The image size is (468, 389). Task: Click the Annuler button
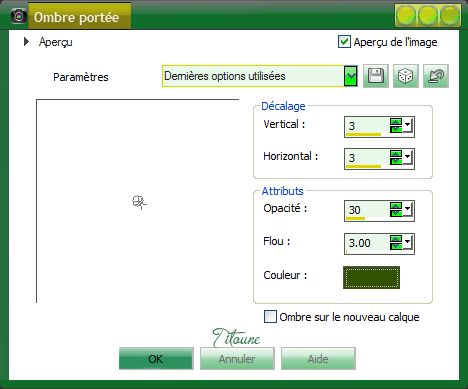237,359
